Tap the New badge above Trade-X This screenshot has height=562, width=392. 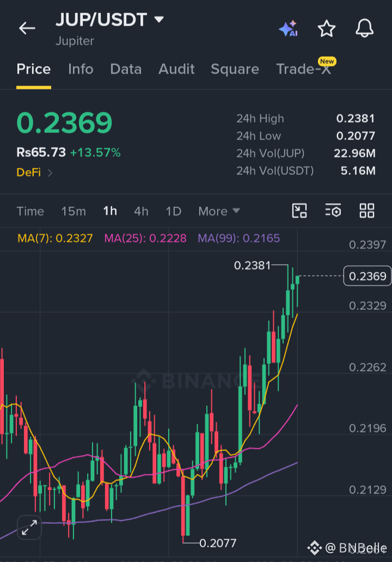point(327,62)
